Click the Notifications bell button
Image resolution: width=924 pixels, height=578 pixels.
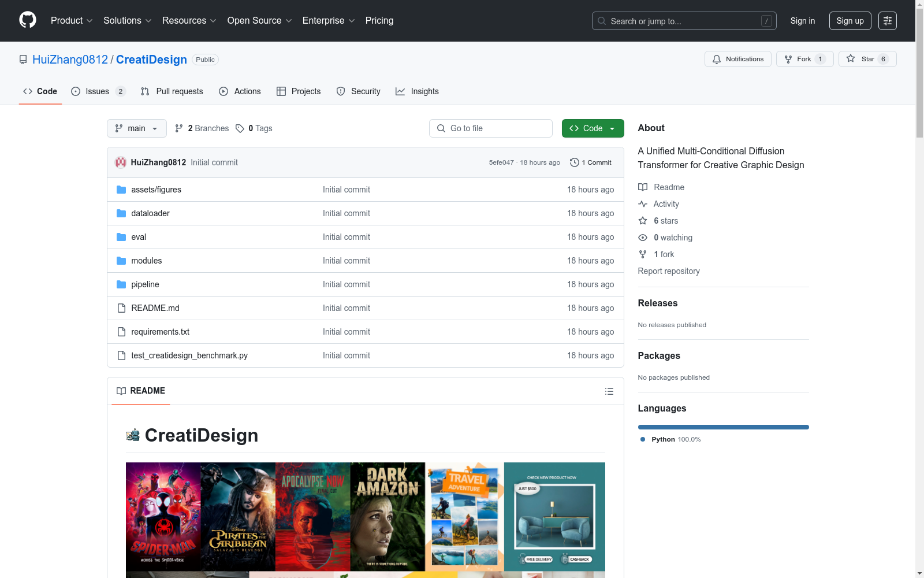[738, 59]
